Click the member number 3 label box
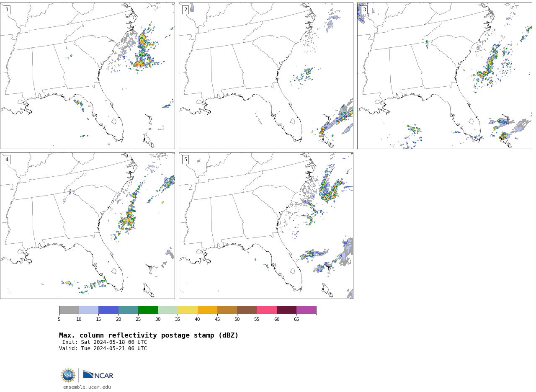Screen dimensions: 536x392 [x=364, y=10]
